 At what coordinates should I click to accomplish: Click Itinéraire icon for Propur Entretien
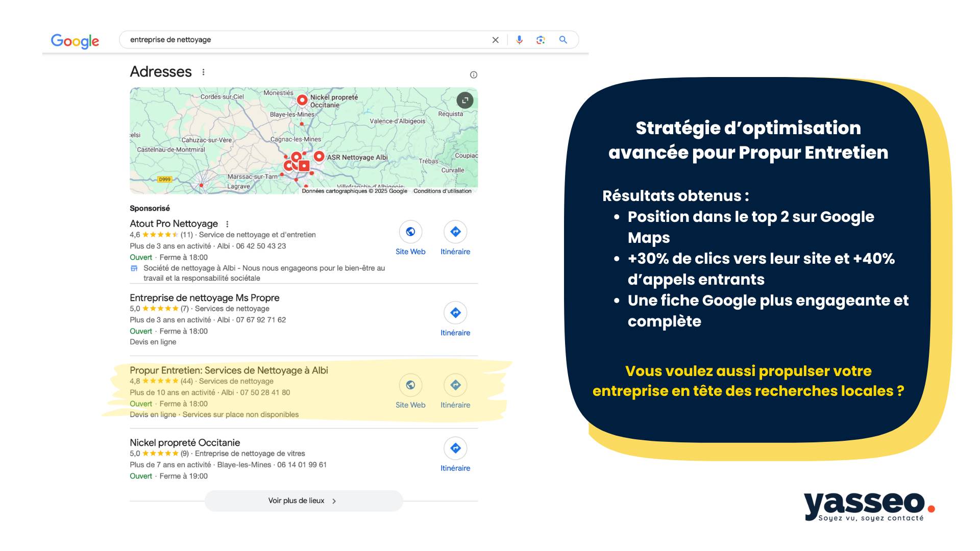click(x=455, y=385)
